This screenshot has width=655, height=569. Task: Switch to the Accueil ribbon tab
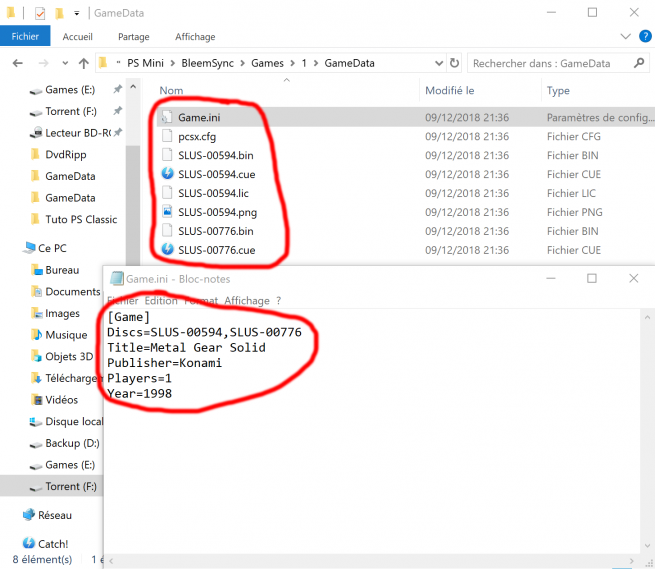coord(78,37)
